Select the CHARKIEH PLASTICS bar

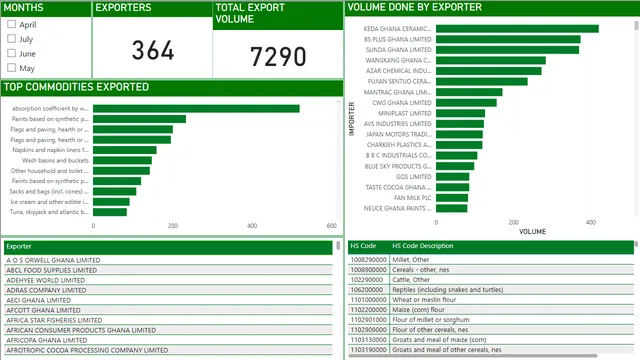tap(459, 145)
